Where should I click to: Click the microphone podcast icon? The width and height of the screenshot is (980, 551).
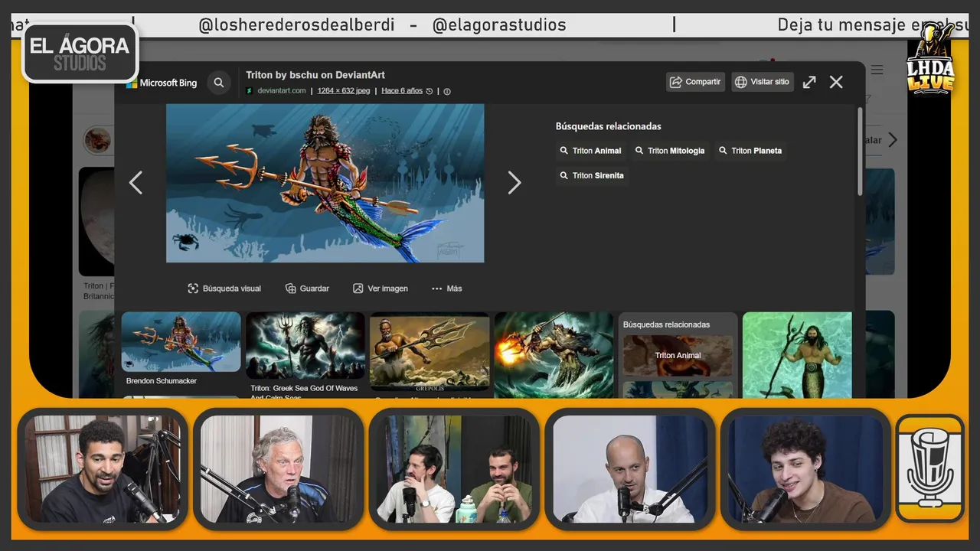930,468
